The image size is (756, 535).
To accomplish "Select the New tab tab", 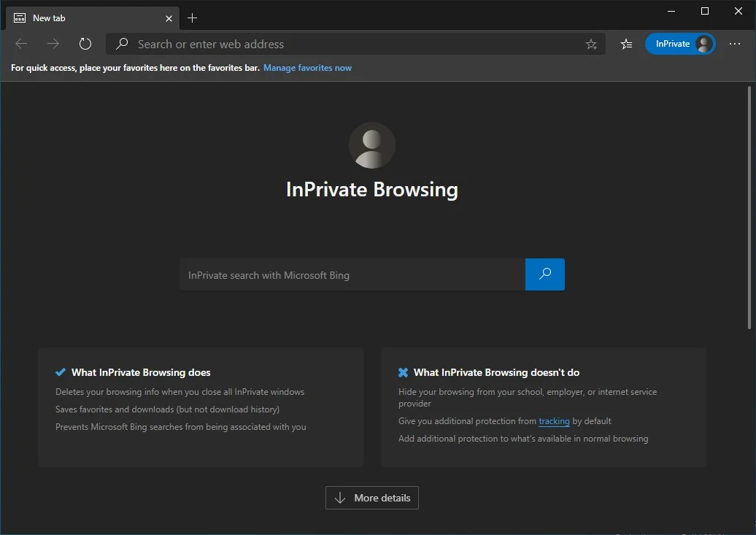I will coord(80,18).
